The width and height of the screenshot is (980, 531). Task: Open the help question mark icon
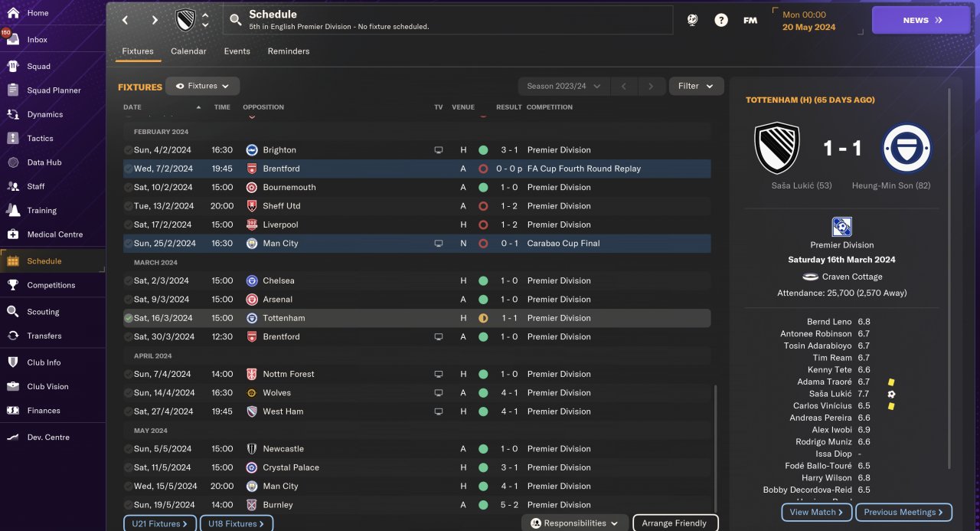tap(721, 21)
